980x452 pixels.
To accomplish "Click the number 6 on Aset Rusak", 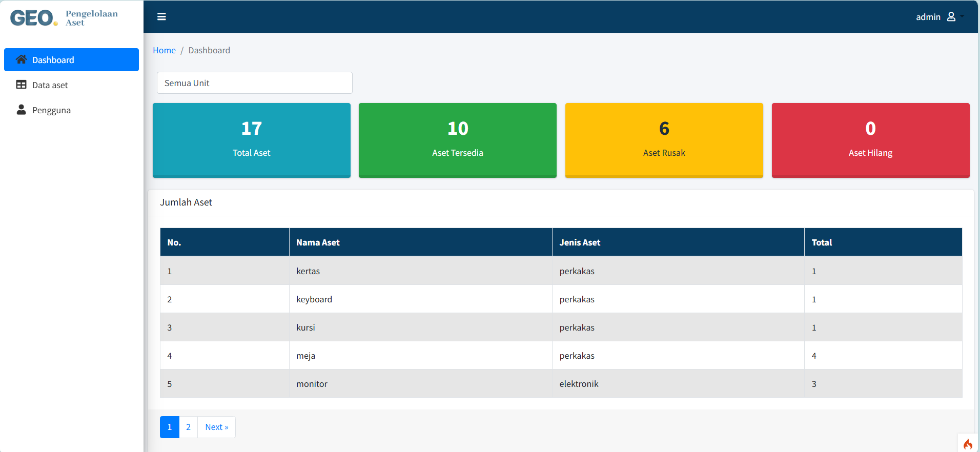I will coord(664,128).
